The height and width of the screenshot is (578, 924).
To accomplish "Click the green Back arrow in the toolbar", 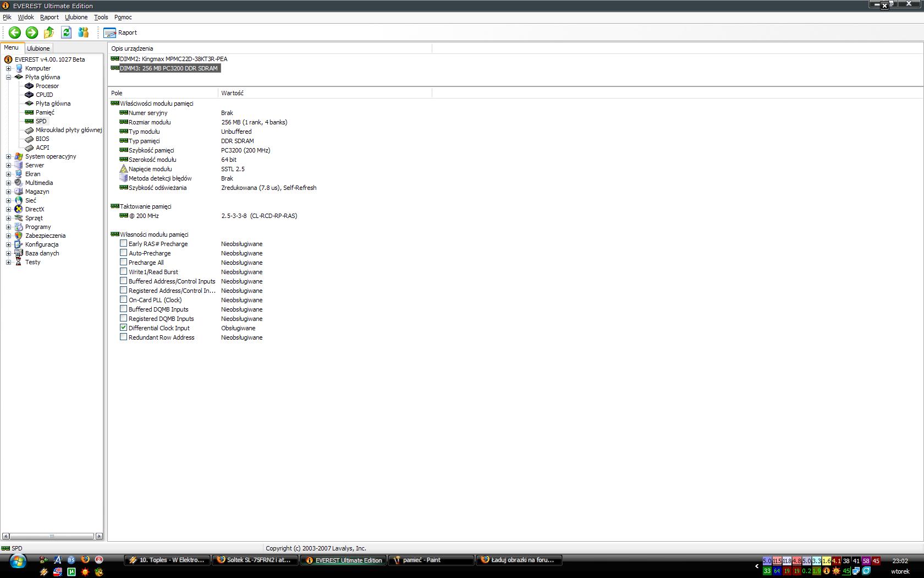I will [x=15, y=32].
